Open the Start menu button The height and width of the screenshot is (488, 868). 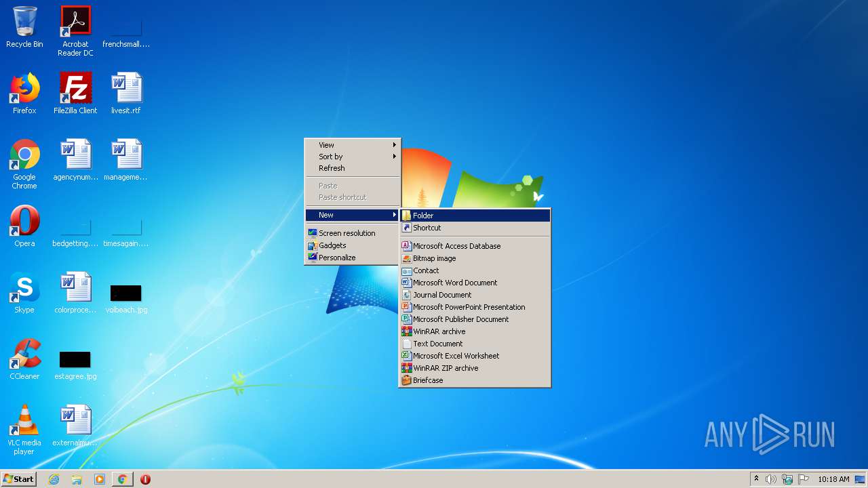coord(18,479)
